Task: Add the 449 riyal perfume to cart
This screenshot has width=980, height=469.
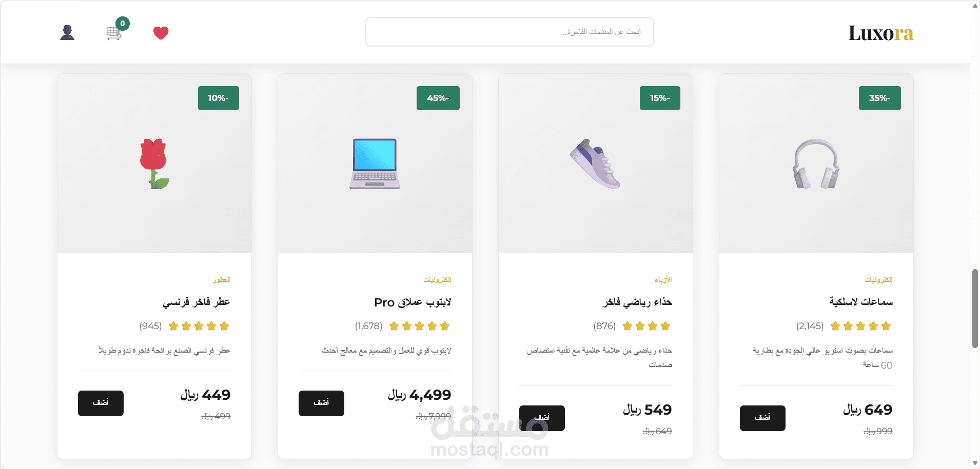Action: tap(101, 403)
